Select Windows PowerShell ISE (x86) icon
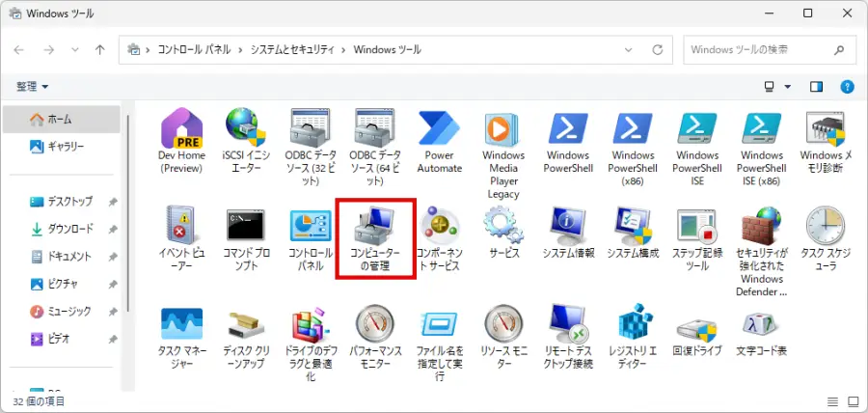Screen dimensions: 868x413 pyautogui.click(x=761, y=128)
